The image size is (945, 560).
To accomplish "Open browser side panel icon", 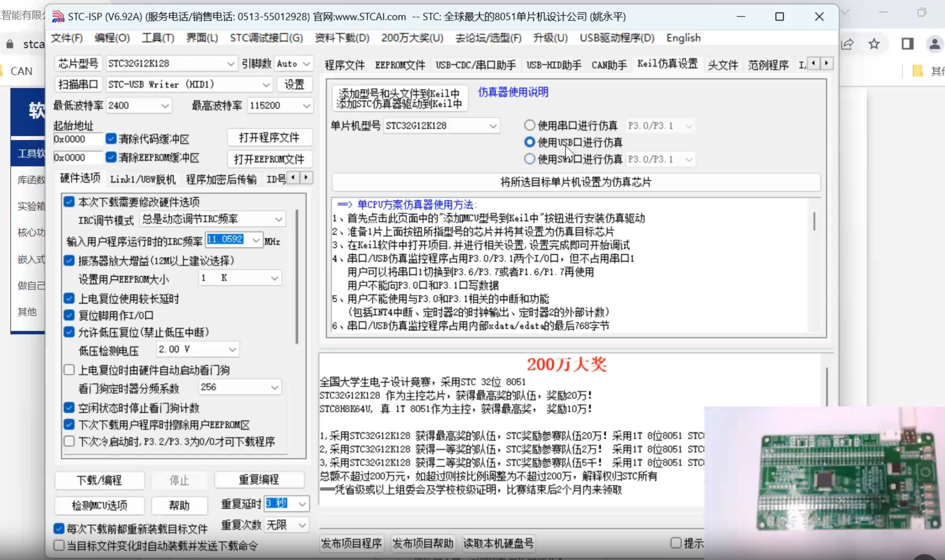I will 908,44.
